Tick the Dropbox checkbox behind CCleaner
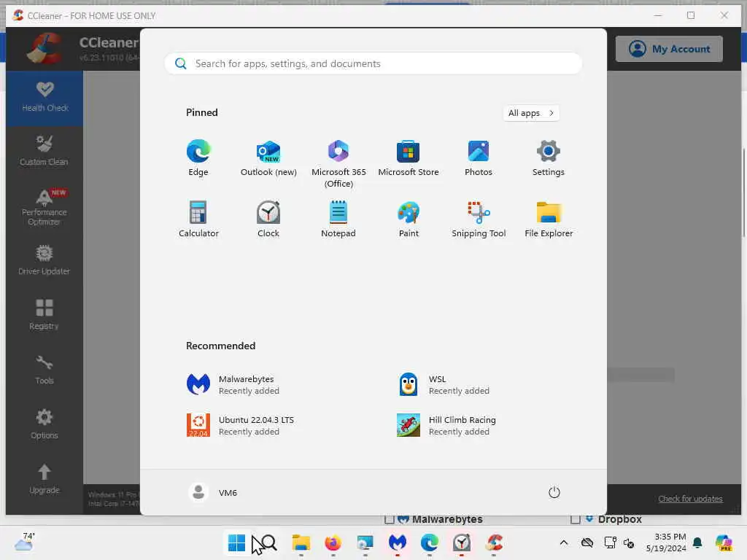The width and height of the screenshot is (747, 560). (575, 519)
